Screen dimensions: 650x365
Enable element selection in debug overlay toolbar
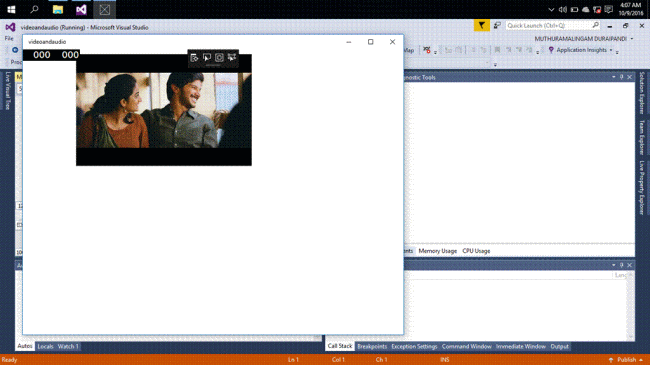tap(206, 58)
